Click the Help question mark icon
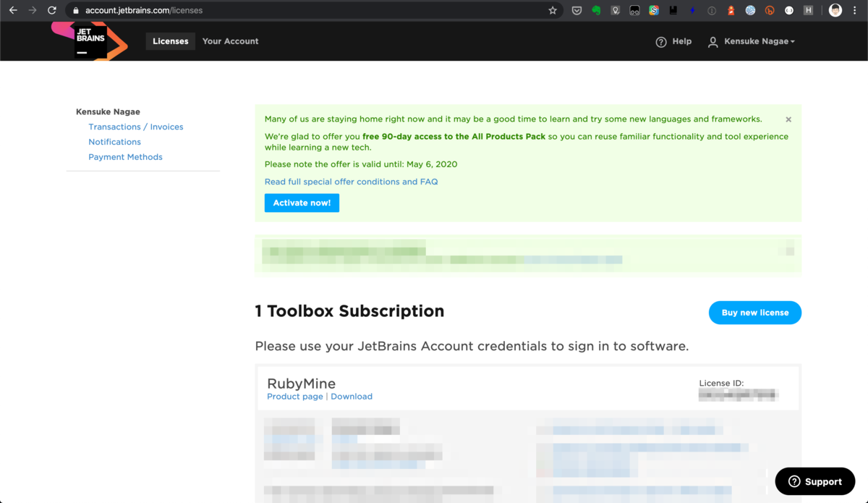 click(661, 42)
